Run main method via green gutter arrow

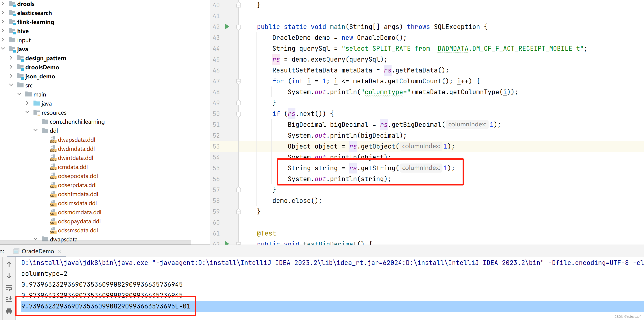coord(227,27)
